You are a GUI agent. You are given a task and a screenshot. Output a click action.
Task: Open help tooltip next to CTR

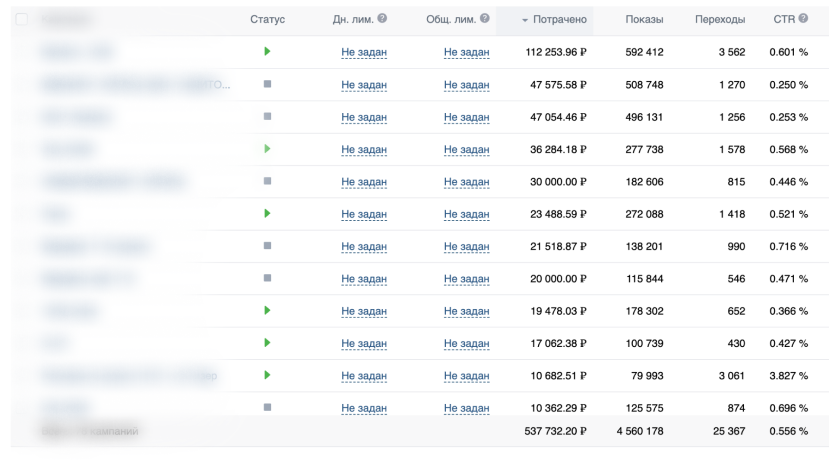tap(803, 19)
